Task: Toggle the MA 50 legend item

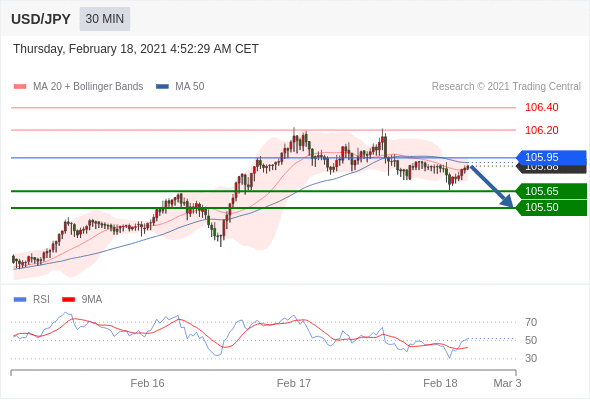Action: coord(180,87)
